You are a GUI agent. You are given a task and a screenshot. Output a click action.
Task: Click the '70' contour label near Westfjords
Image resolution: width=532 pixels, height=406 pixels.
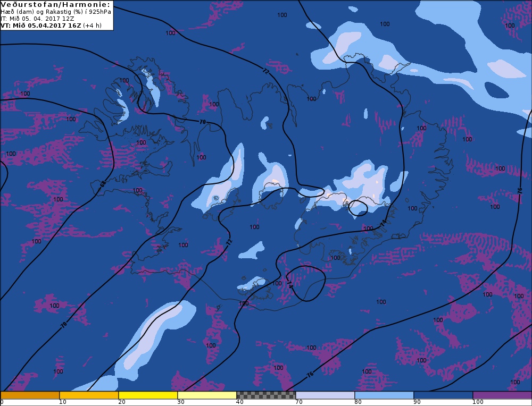click(203, 122)
